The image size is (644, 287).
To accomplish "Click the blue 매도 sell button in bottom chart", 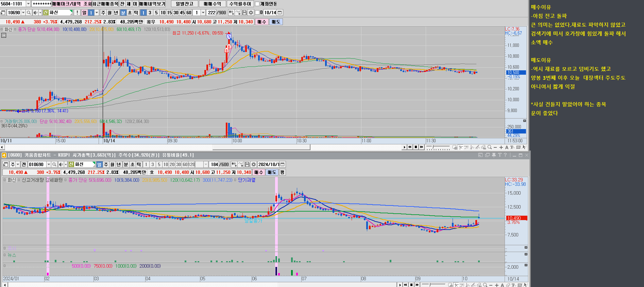I will click(x=272, y=172).
